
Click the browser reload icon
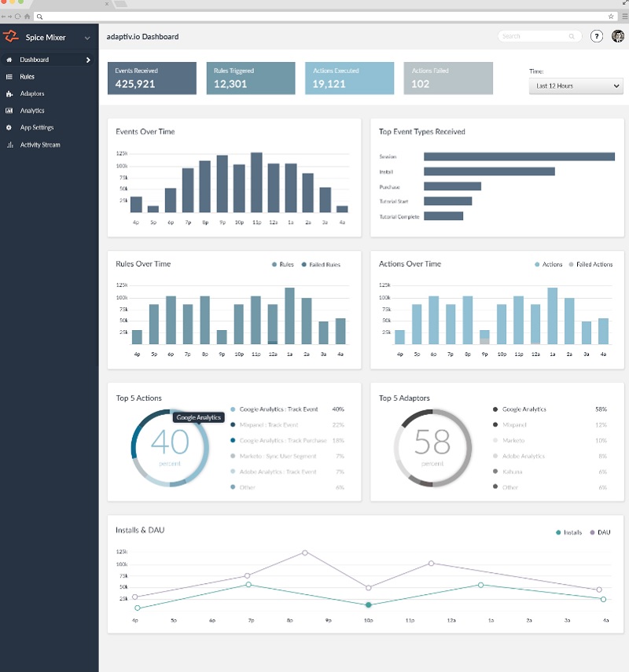tap(17, 17)
